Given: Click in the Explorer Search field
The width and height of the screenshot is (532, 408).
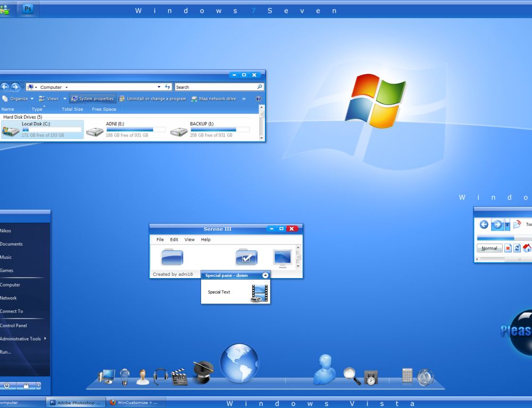Looking at the screenshot, I should (215, 87).
